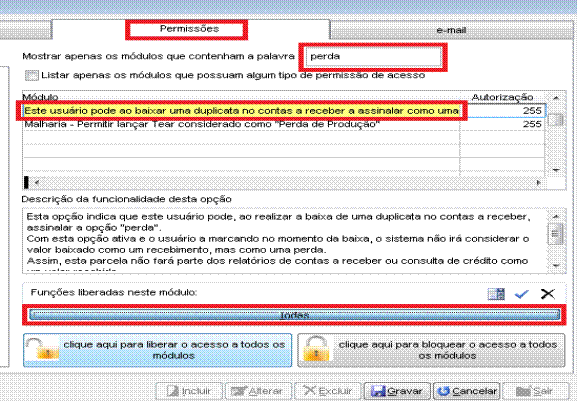578x402 pixels.
Task: Switch to the Permissões tab
Action: click(x=190, y=29)
